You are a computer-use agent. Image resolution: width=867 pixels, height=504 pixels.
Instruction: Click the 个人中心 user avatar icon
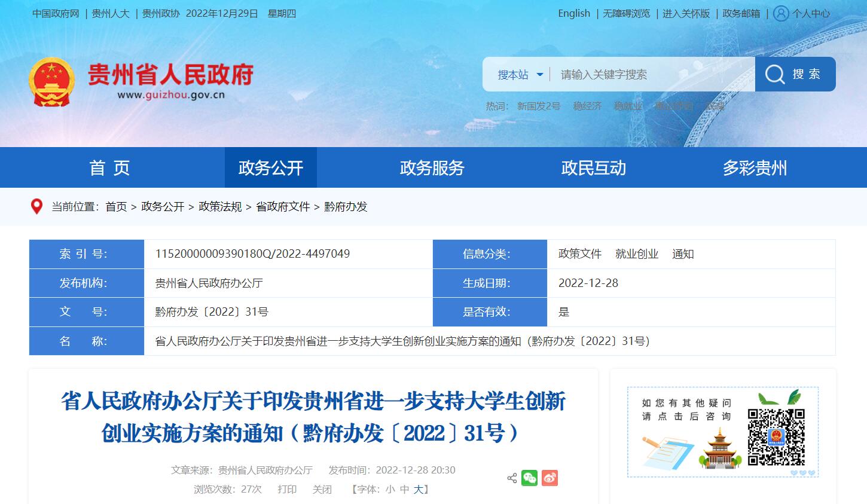(x=780, y=14)
